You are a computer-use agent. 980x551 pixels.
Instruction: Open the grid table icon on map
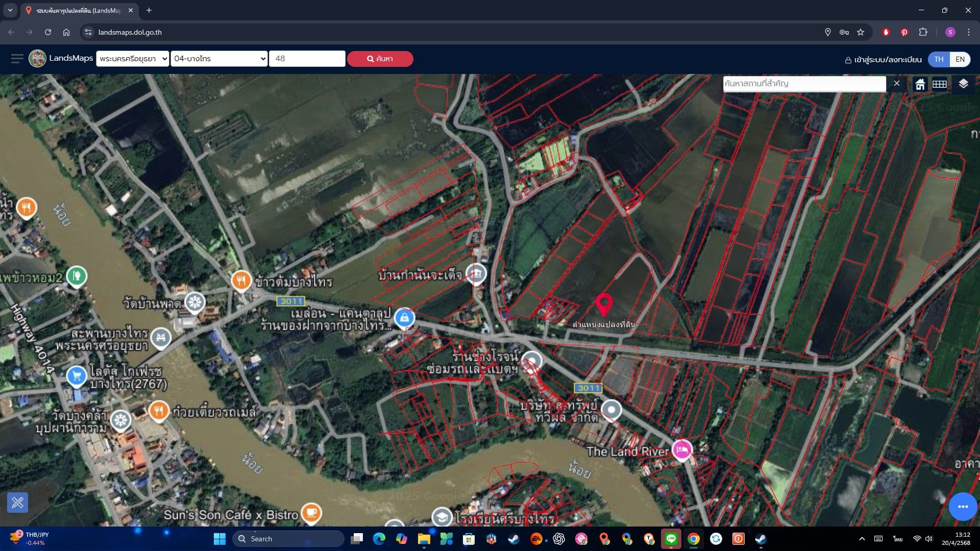pyautogui.click(x=940, y=84)
